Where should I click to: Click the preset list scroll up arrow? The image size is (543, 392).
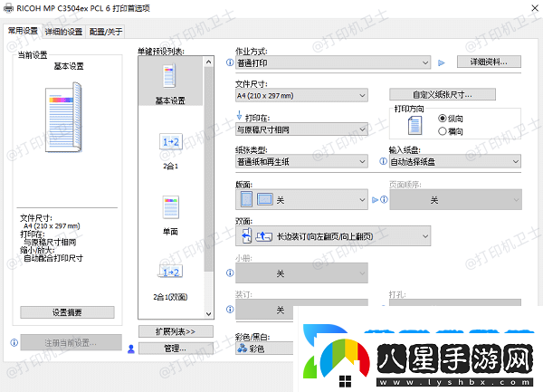tap(208, 62)
